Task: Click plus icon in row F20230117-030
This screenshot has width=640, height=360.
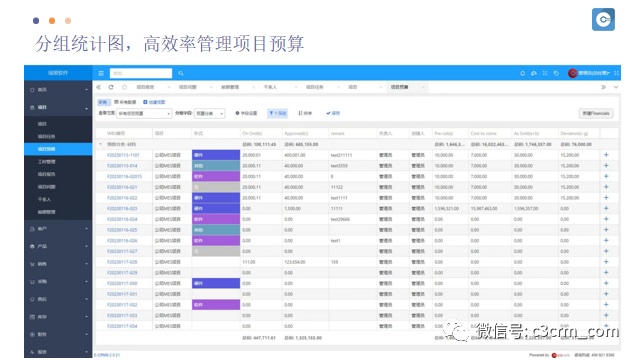Action: [606, 283]
